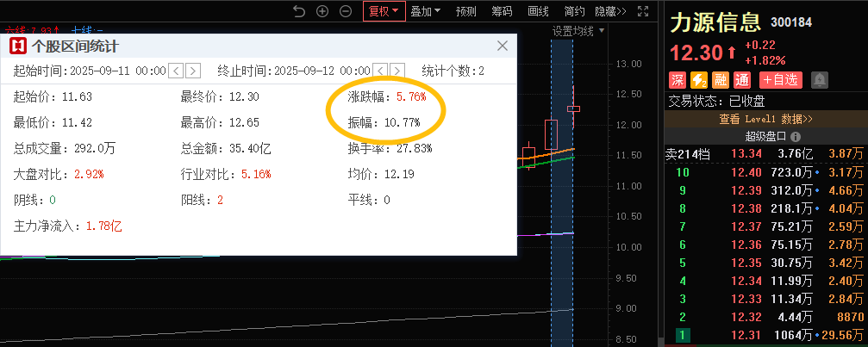Zoom in the chart with plus icon
This screenshot has width=868, height=347.
click(x=322, y=11)
